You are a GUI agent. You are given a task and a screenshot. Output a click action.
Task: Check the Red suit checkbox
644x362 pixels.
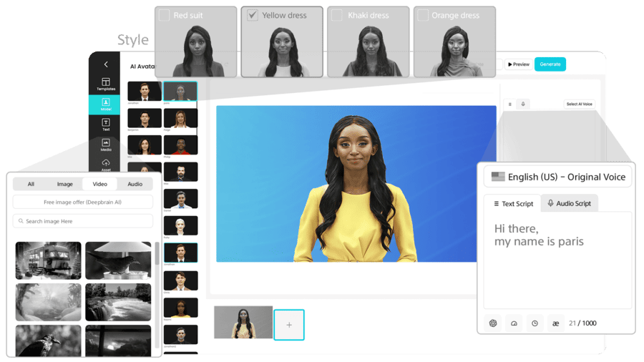[x=165, y=15]
